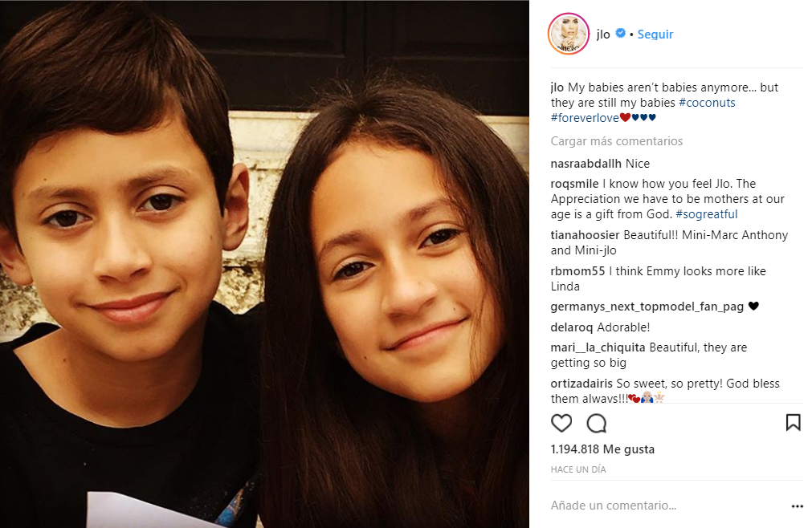Open the #foreverlove hashtag
The height and width of the screenshot is (528, 812).
pyautogui.click(x=585, y=118)
